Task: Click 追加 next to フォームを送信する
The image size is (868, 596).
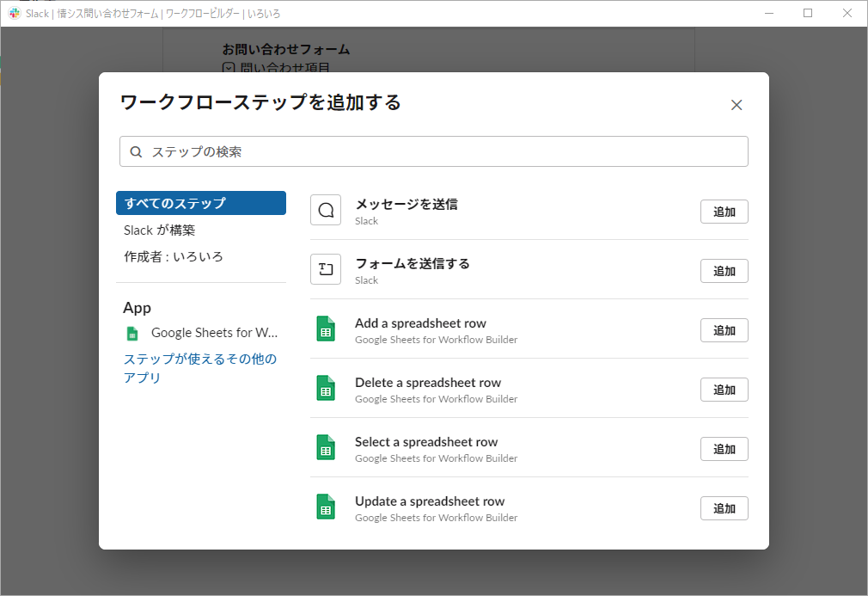Action: click(x=724, y=270)
